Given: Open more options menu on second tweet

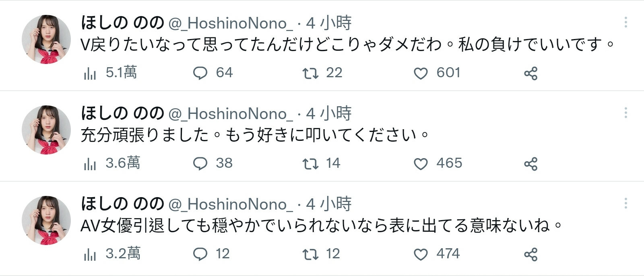Looking at the screenshot, I should [x=625, y=113].
